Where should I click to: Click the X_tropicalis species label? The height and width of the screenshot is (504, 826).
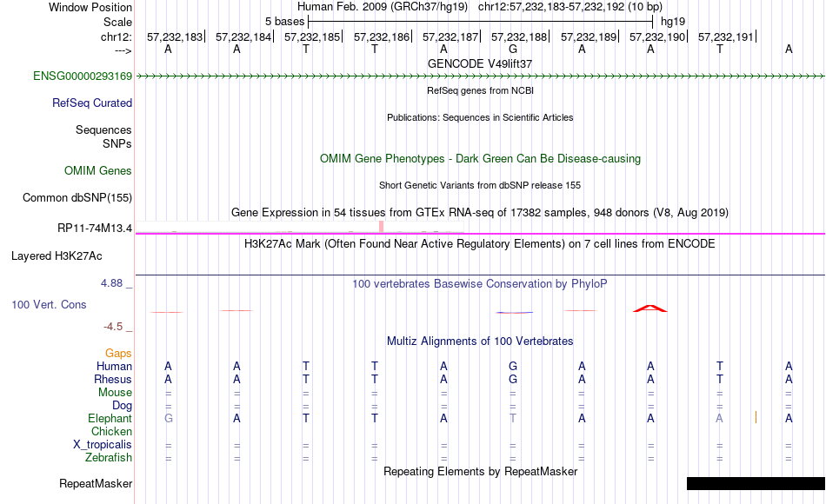pyautogui.click(x=103, y=445)
